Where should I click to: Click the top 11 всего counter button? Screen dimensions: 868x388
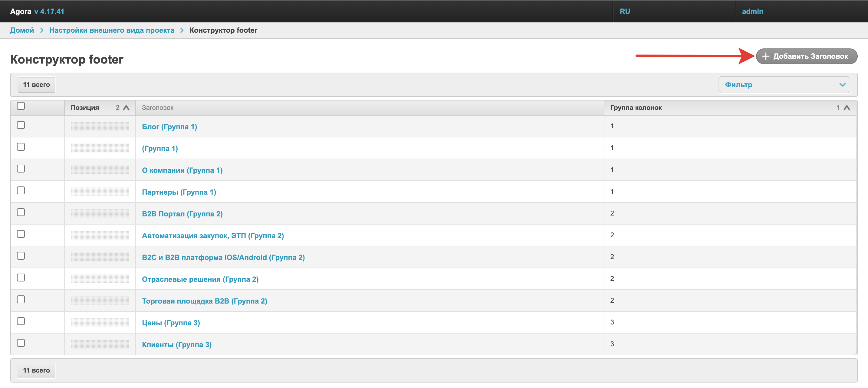(x=36, y=85)
